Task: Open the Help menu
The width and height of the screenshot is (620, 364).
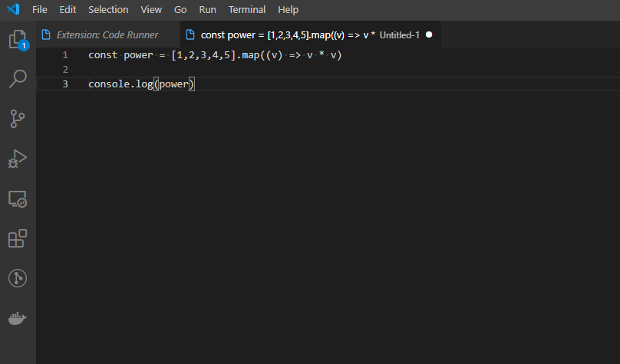Action: click(288, 9)
